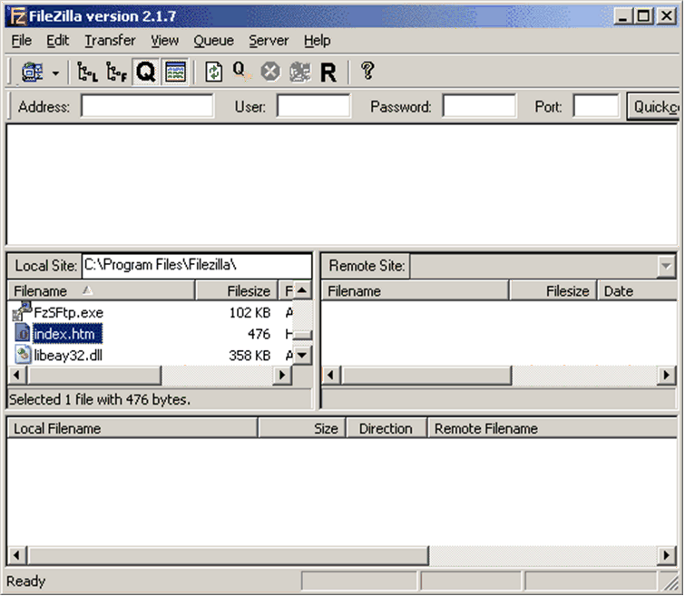Image resolution: width=685 pixels, height=616 pixels.
Task: Toggle the local tree view icon
Action: (87, 72)
